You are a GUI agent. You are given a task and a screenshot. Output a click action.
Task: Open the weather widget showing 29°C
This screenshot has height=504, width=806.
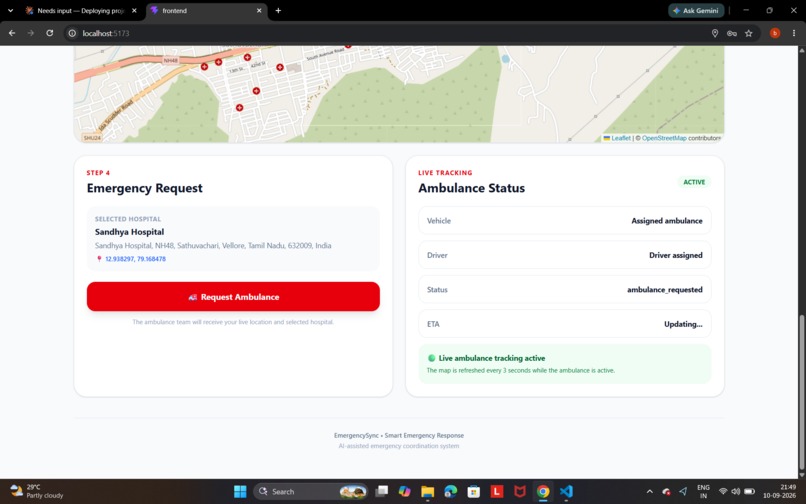click(36, 491)
